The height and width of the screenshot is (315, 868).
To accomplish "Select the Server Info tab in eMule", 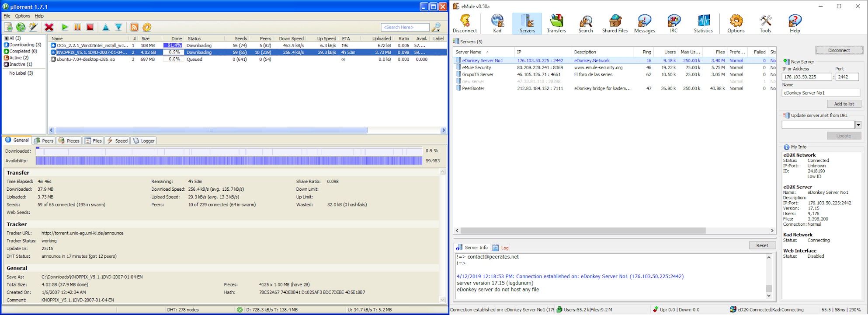I will 472,247.
